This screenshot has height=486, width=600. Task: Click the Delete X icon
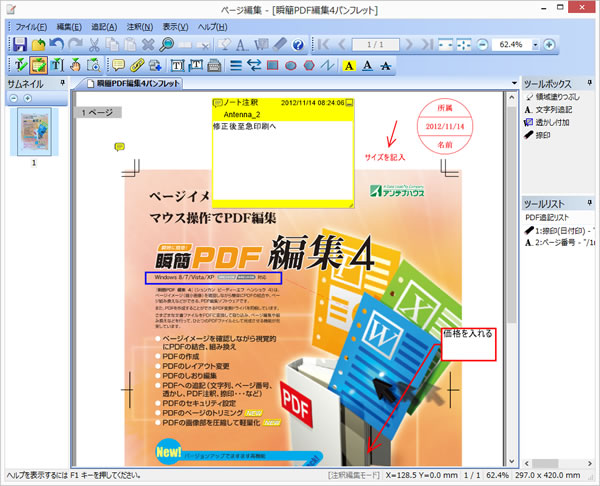pos(148,45)
